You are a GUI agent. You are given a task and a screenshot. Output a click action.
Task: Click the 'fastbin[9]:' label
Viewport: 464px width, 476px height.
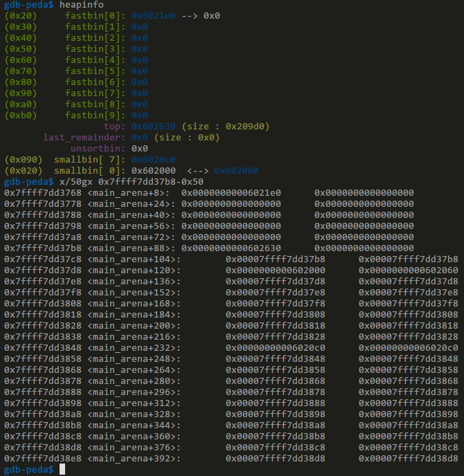(x=95, y=116)
